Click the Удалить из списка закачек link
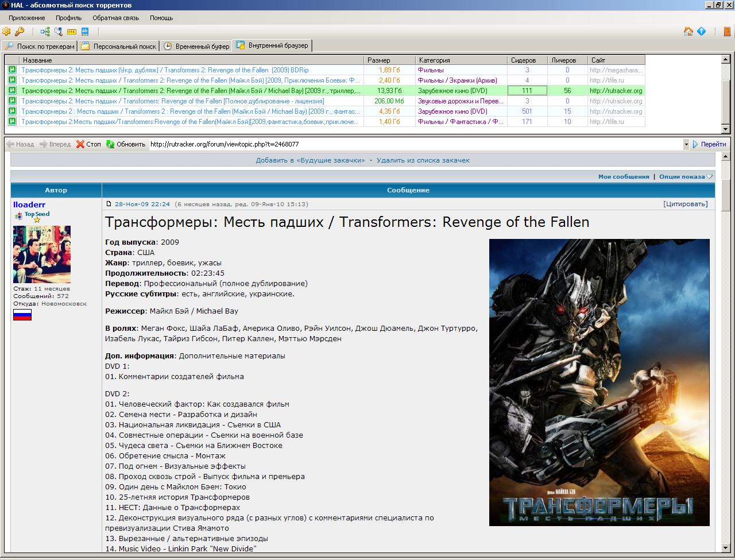Image resolution: width=735 pixels, height=560 pixels. [x=423, y=160]
